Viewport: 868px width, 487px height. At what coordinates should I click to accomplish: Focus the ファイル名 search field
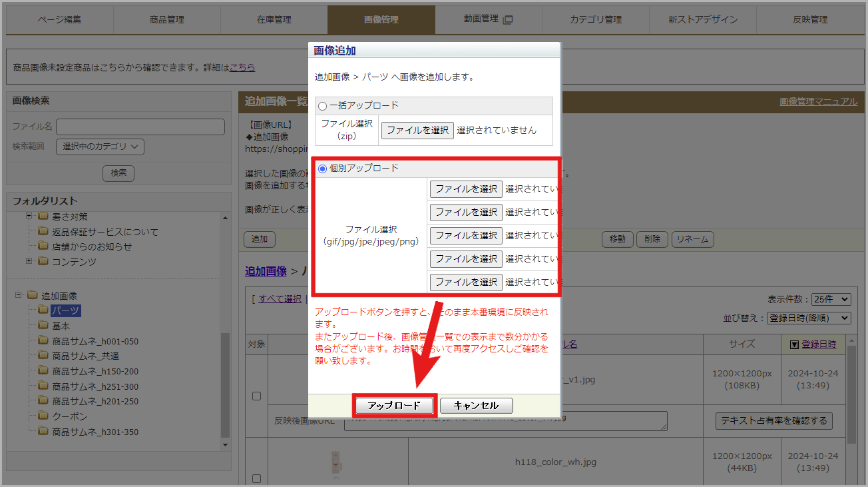(x=140, y=127)
